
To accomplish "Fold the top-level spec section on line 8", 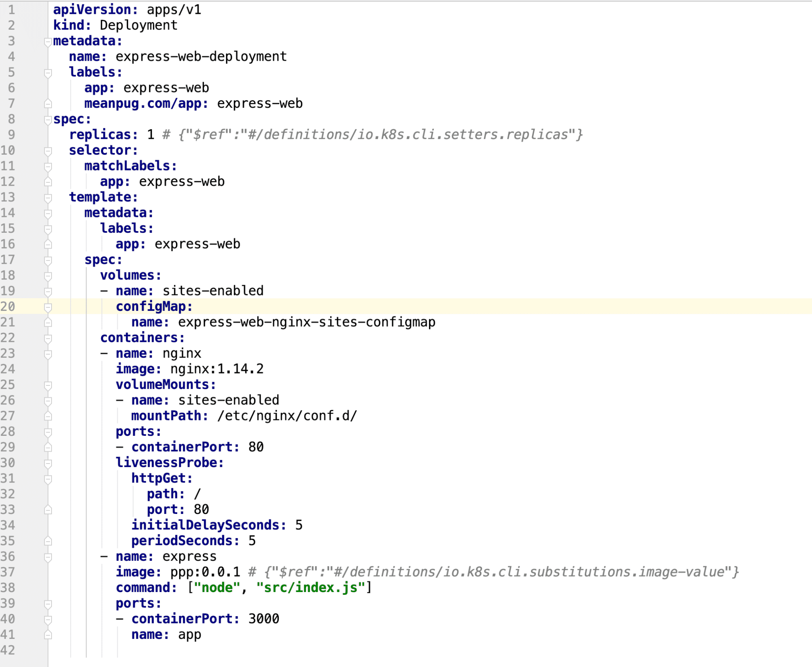I will (48, 119).
